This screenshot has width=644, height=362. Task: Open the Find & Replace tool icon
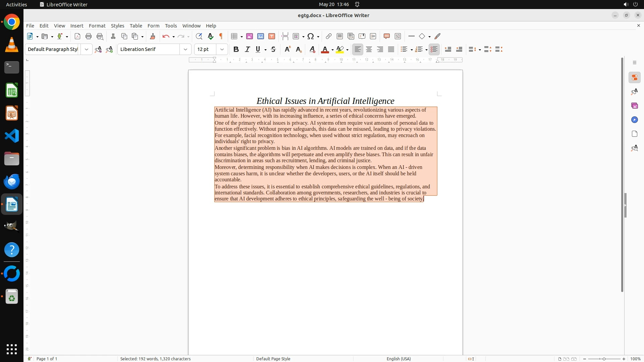199,37
